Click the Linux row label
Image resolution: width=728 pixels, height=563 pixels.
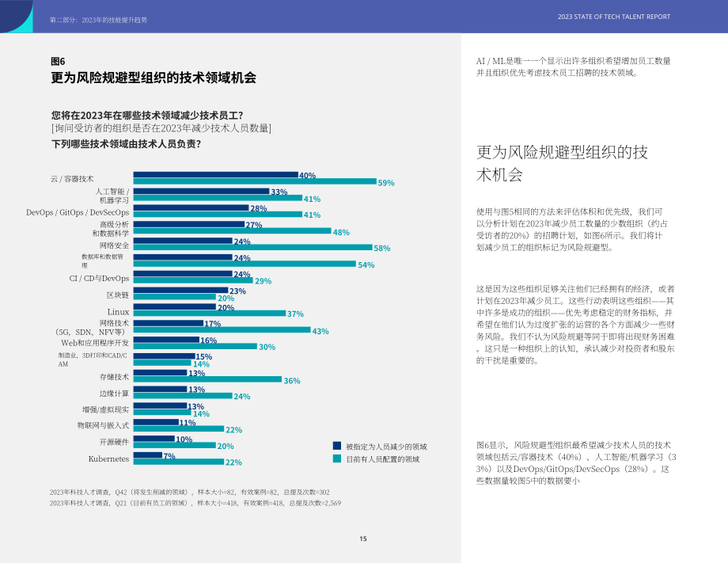(118, 312)
